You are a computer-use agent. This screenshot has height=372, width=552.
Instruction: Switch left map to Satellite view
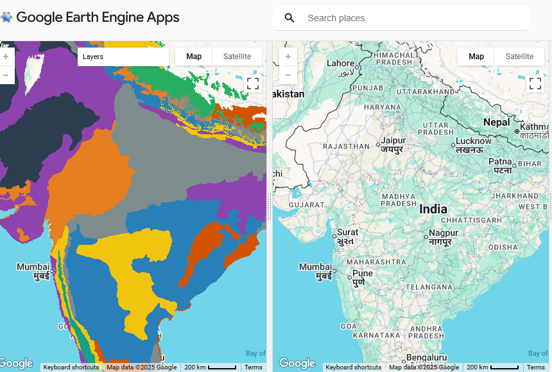point(237,56)
